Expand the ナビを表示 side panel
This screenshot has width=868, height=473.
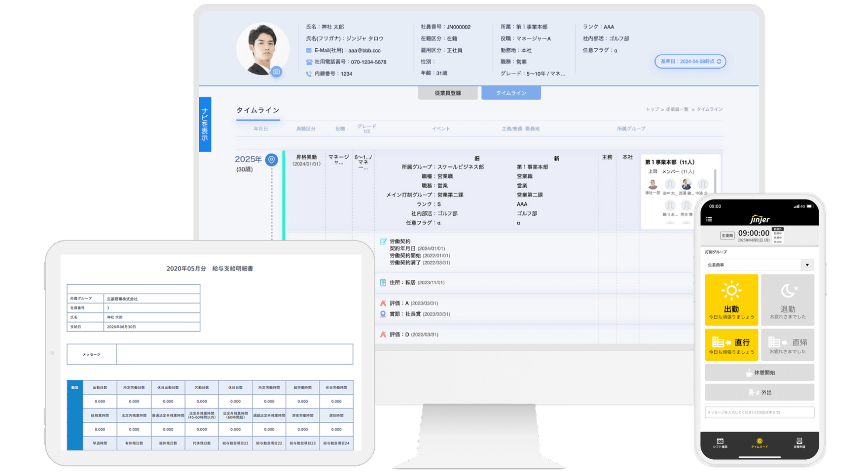tap(205, 124)
